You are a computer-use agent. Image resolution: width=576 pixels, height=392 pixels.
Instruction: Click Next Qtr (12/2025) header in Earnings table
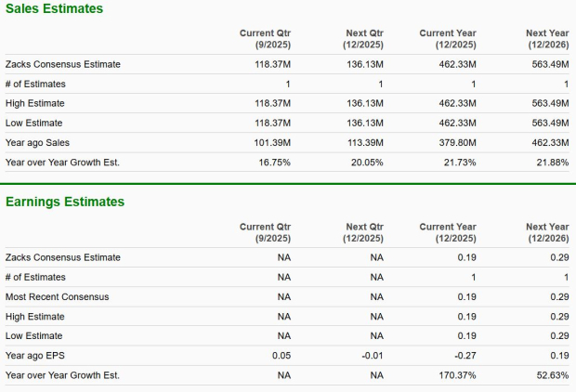point(364,232)
